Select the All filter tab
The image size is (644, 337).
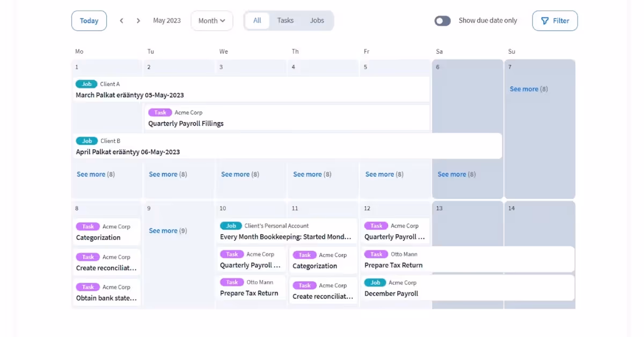pyautogui.click(x=257, y=20)
